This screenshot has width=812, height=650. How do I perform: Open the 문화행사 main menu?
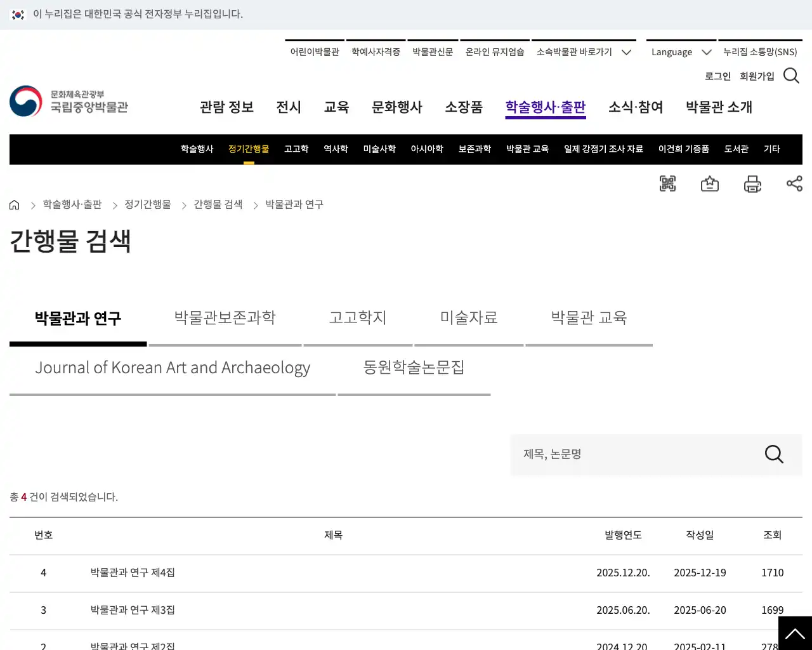tap(397, 107)
